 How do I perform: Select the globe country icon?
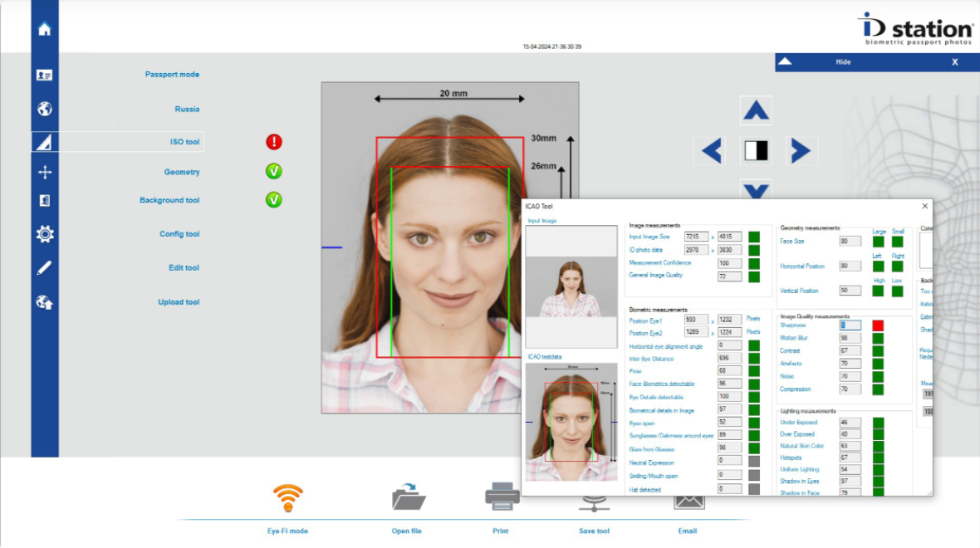pos(45,109)
